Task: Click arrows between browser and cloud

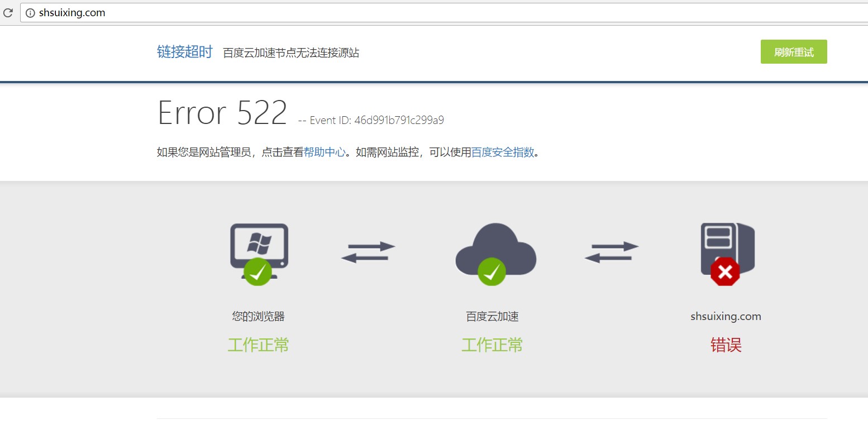Action: (368, 252)
